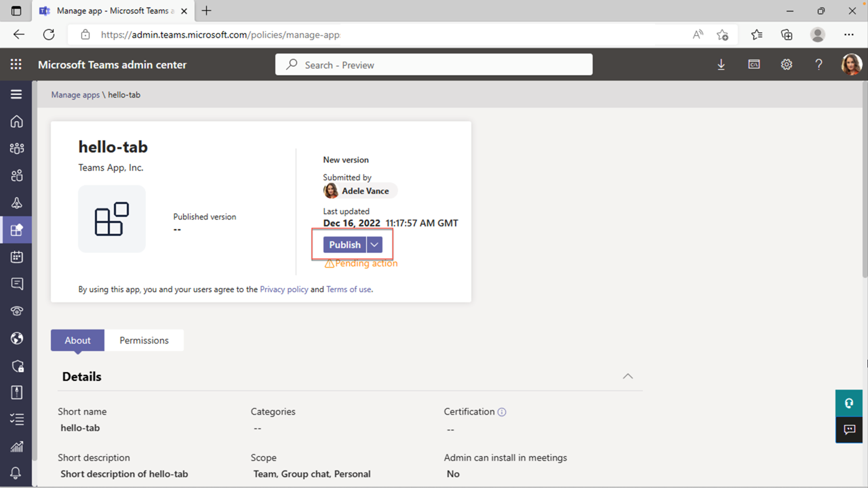
Task: Open a new browser tab
Action: pos(207,11)
